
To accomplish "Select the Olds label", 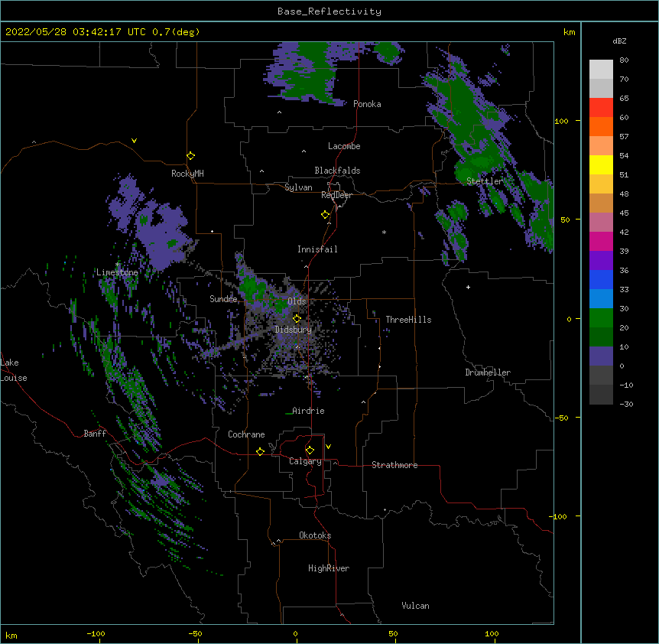I will [x=297, y=301].
